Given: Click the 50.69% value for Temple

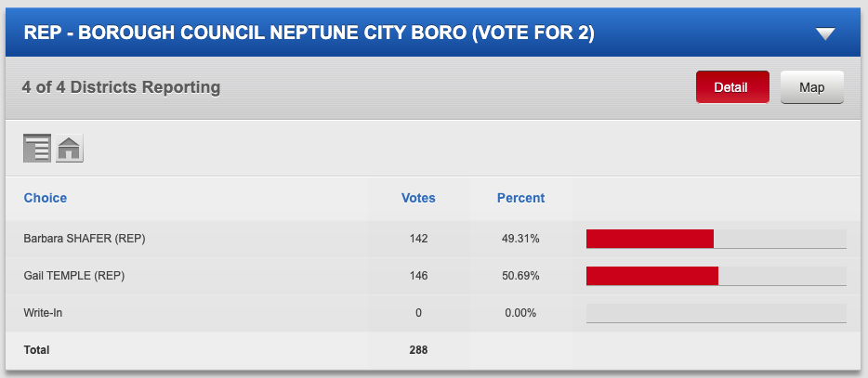Looking at the screenshot, I should (x=521, y=276).
